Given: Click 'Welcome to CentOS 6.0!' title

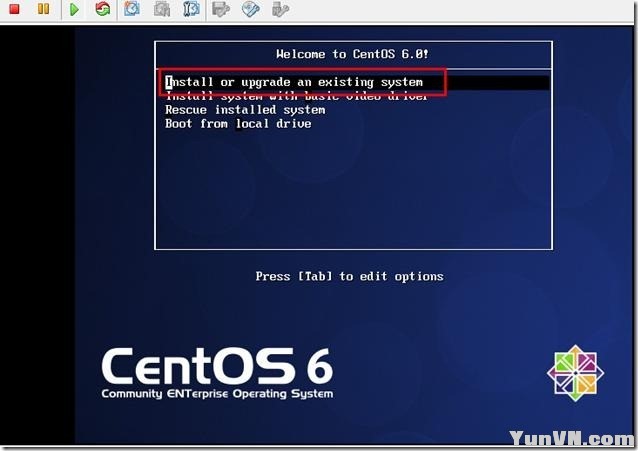Looking at the screenshot, I should 352,54.
